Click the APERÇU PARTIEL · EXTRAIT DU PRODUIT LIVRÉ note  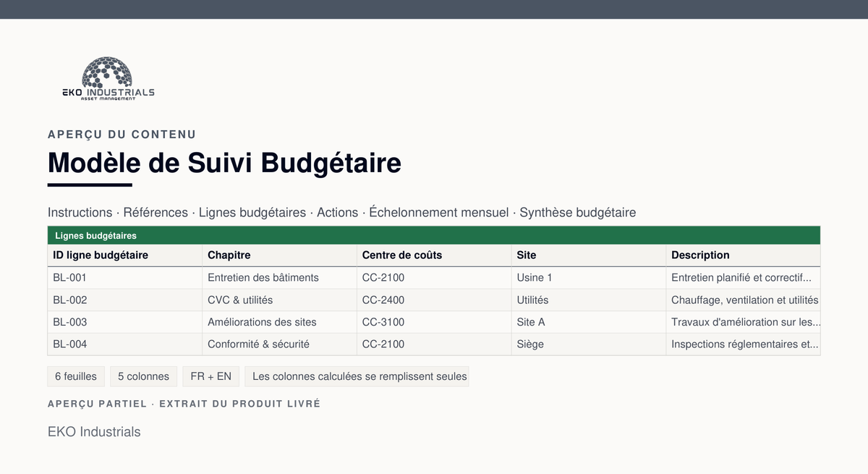coord(184,404)
